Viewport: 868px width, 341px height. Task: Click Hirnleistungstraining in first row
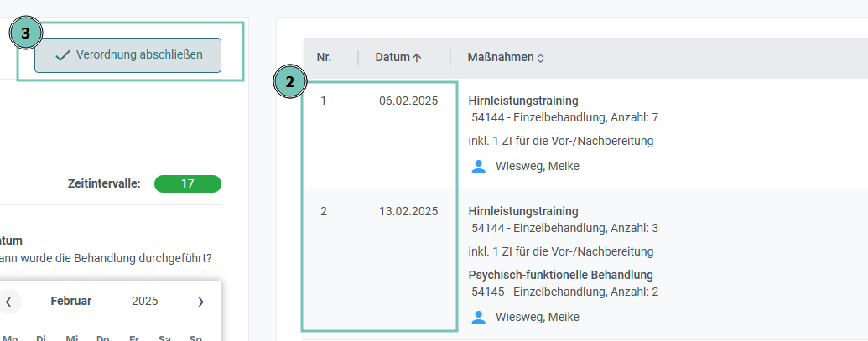coord(523,101)
